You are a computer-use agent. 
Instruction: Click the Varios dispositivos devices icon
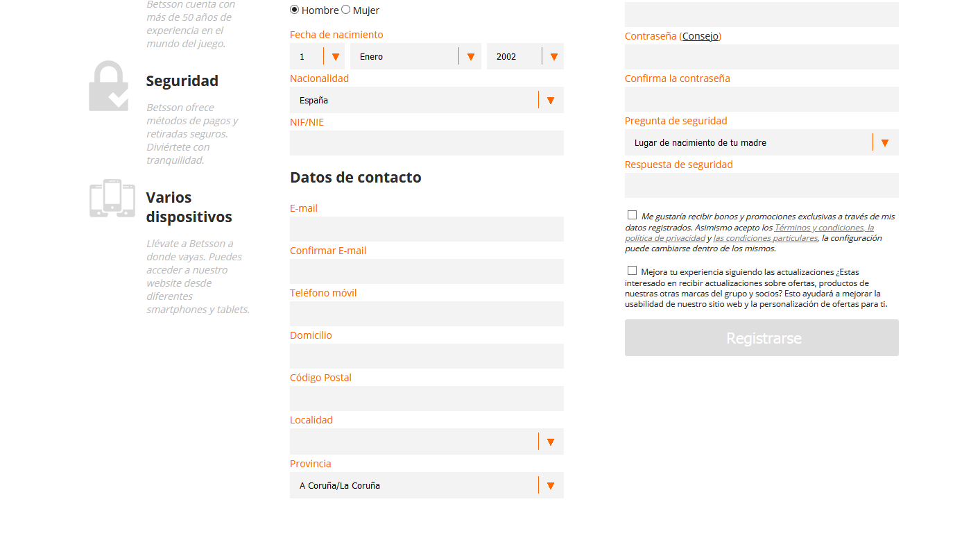(112, 199)
